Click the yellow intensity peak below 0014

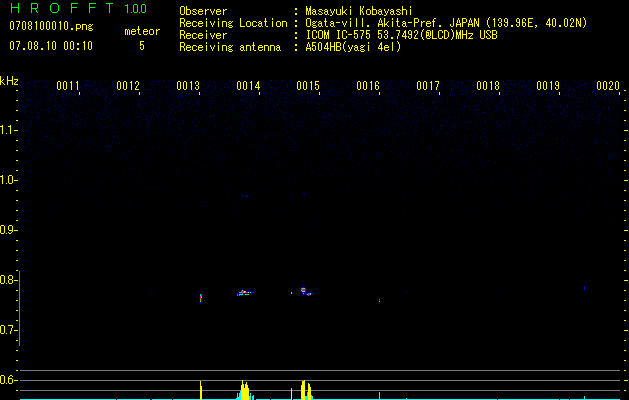pos(245,390)
